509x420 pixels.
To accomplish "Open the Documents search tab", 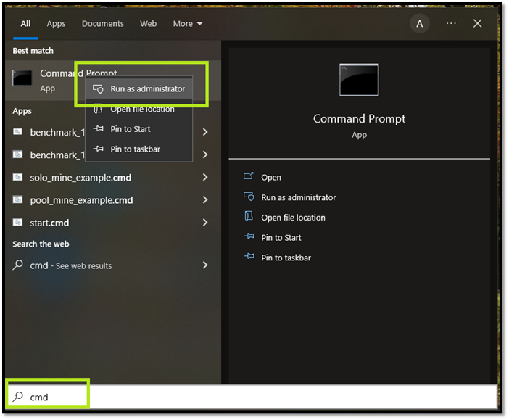I will pyautogui.click(x=102, y=24).
